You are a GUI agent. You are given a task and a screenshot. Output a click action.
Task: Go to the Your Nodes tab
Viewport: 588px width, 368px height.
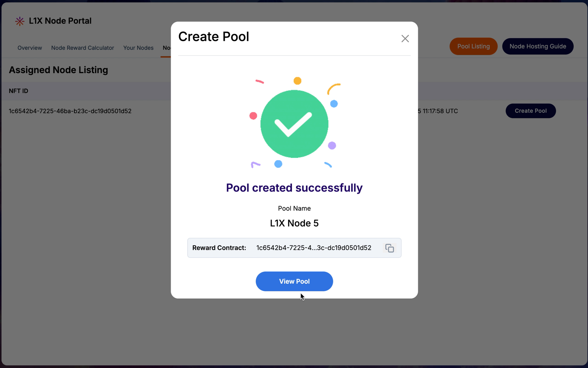pos(138,48)
